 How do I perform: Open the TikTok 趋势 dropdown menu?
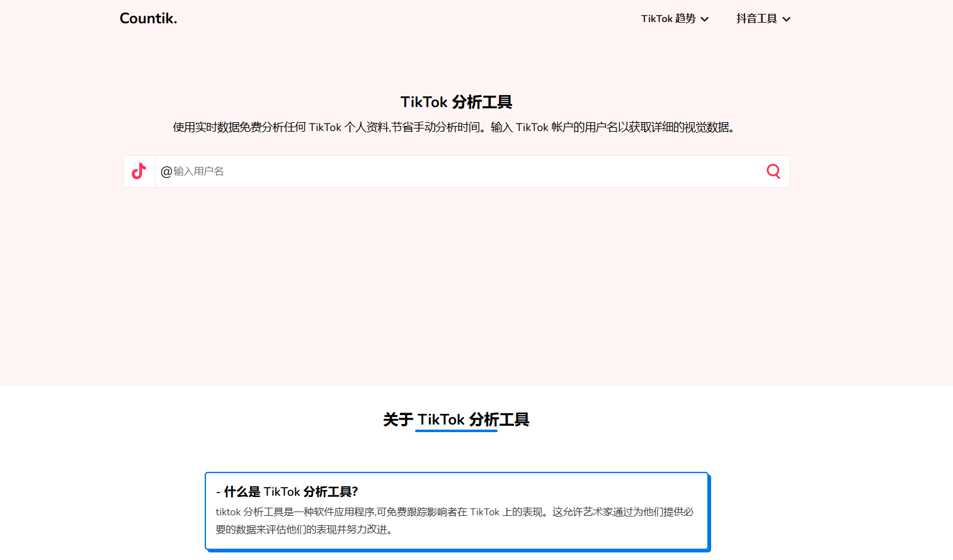click(675, 19)
